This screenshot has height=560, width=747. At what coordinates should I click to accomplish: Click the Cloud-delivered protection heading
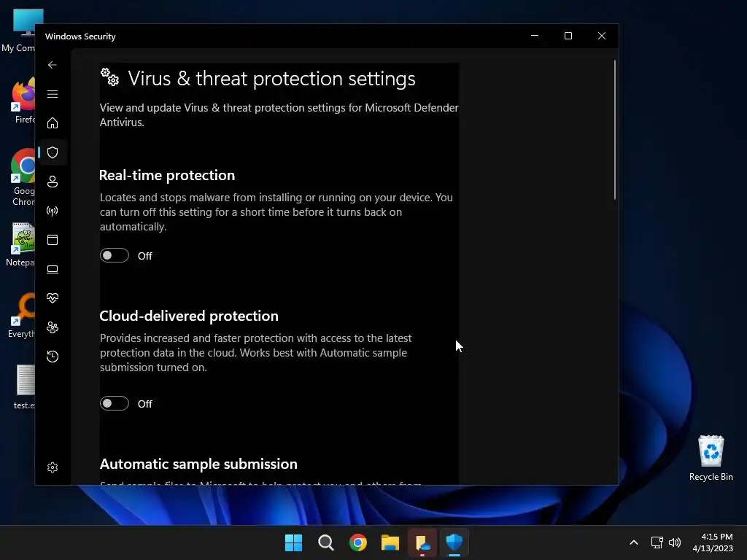tap(189, 316)
